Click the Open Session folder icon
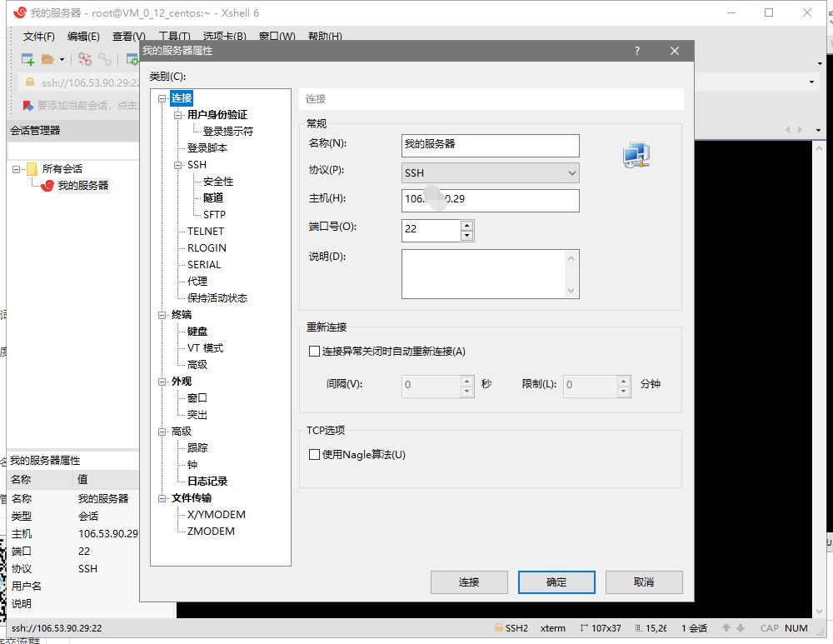 tap(48, 59)
